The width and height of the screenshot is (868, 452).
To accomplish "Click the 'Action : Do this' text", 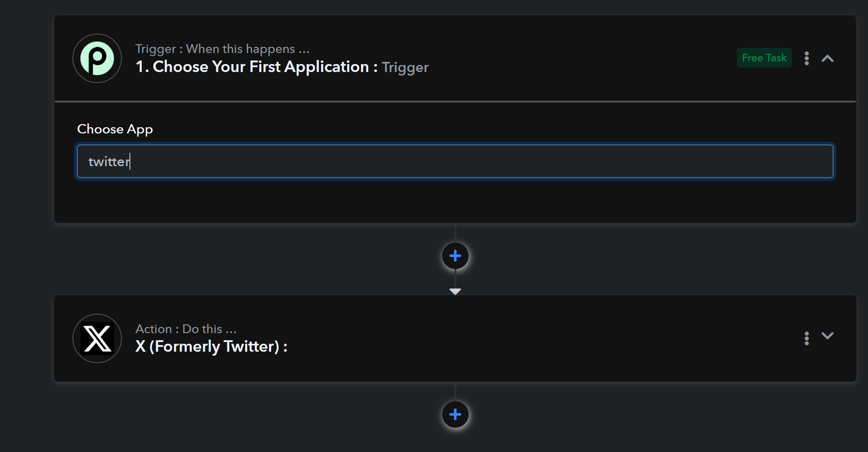I will coord(186,329).
